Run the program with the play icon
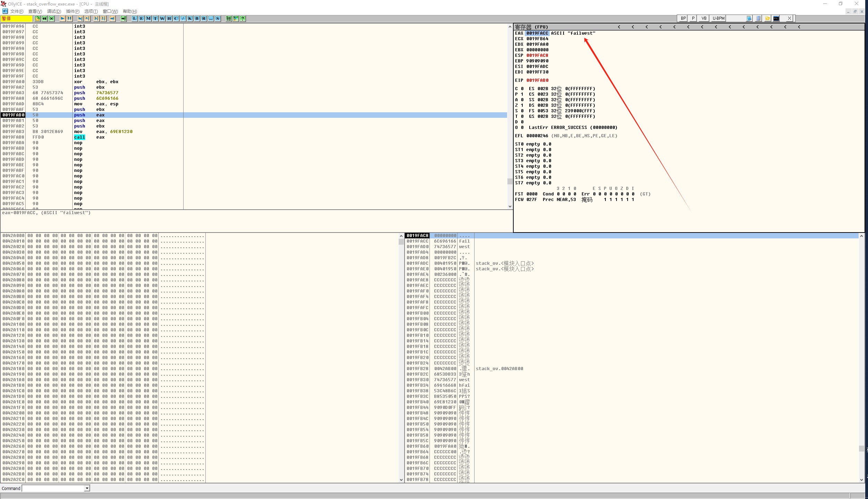This screenshot has height=499, width=868. coord(63,18)
